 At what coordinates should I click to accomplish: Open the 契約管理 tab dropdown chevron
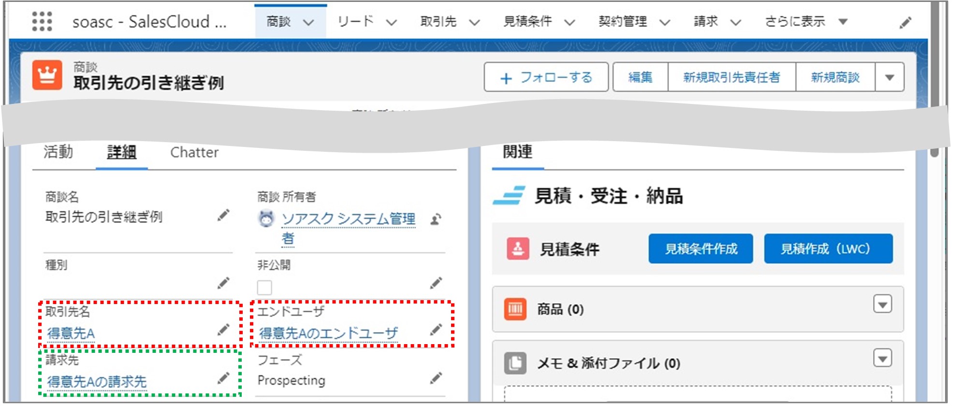click(665, 22)
